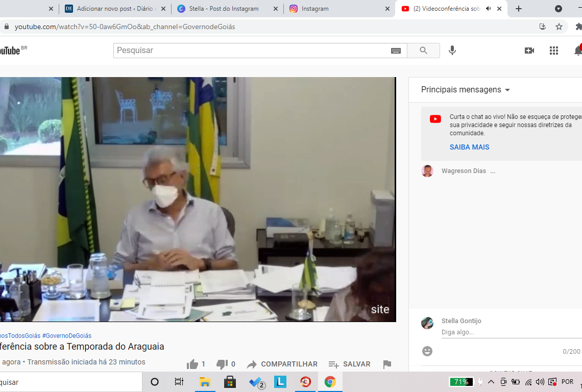The height and width of the screenshot is (392, 582).
Task: Click the live video player
Action: [198, 200]
